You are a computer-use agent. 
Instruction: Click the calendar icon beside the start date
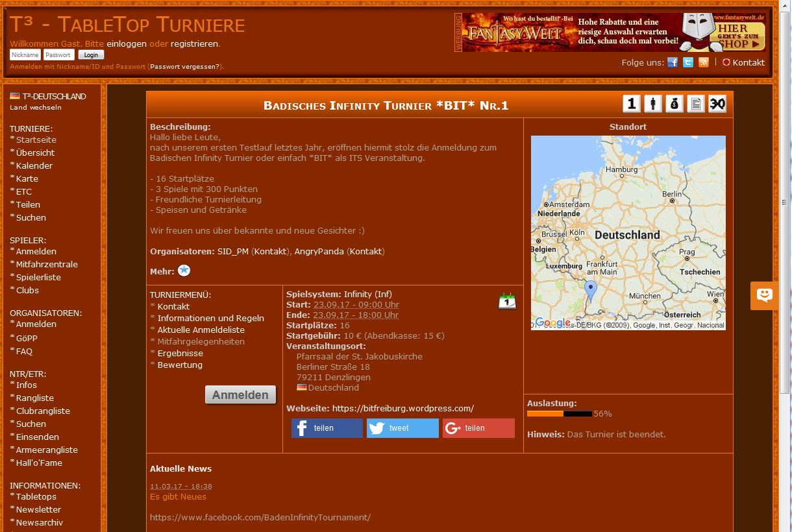click(x=507, y=301)
